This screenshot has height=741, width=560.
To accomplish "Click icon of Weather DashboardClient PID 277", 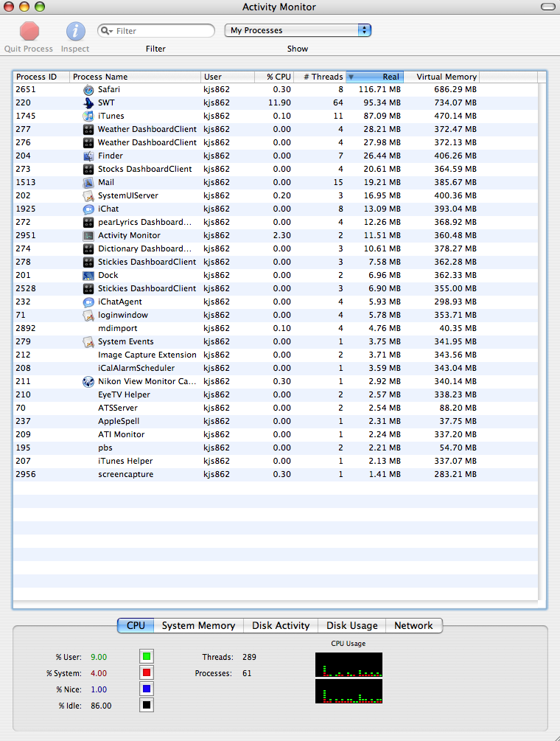I will tap(88, 130).
